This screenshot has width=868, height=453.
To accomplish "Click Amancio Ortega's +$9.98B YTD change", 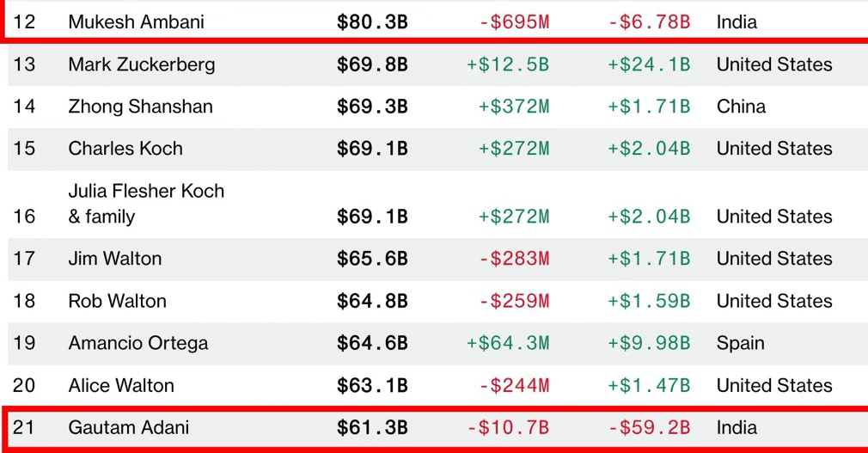I will click(x=649, y=343).
